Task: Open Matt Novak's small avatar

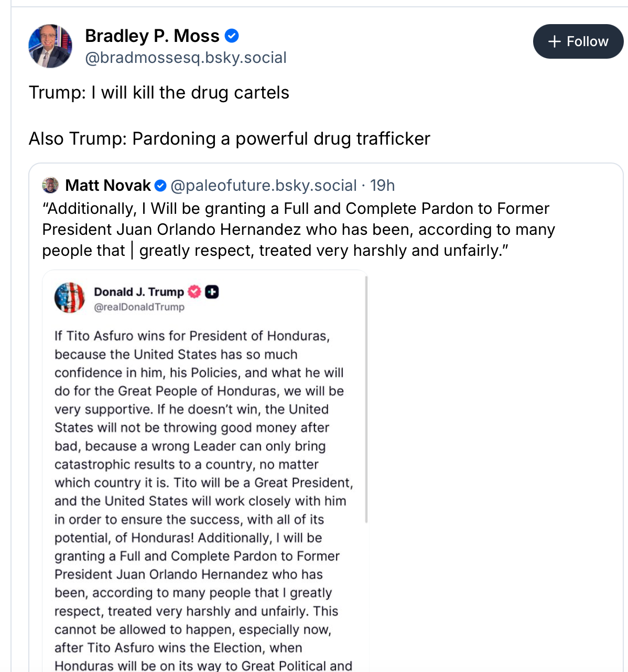Action: point(50,185)
